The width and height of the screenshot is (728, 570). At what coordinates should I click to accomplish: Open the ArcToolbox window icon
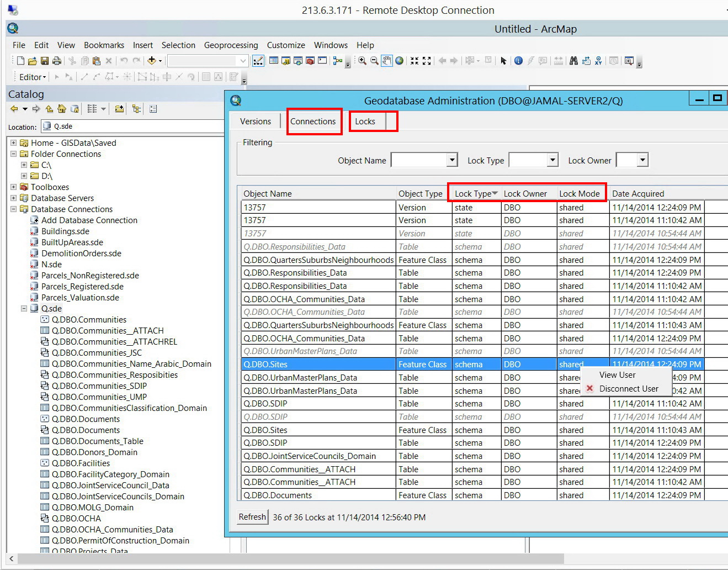(x=310, y=61)
